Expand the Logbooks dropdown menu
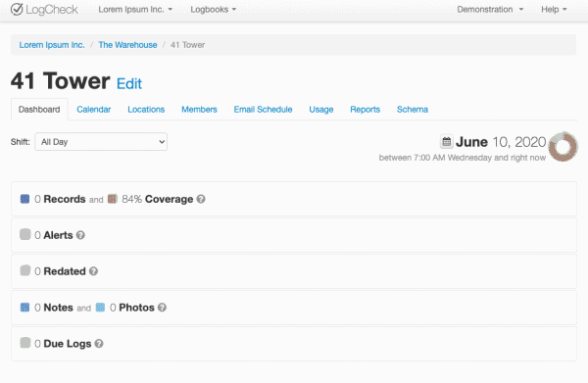 click(x=214, y=10)
